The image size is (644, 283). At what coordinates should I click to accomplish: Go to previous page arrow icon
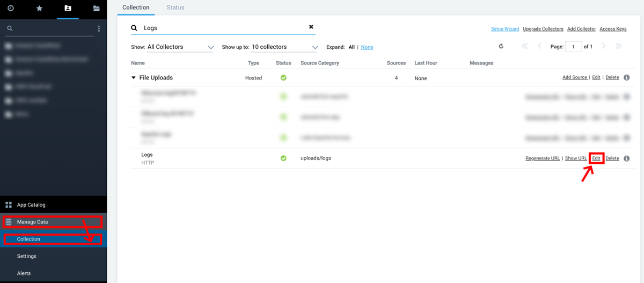pos(540,46)
